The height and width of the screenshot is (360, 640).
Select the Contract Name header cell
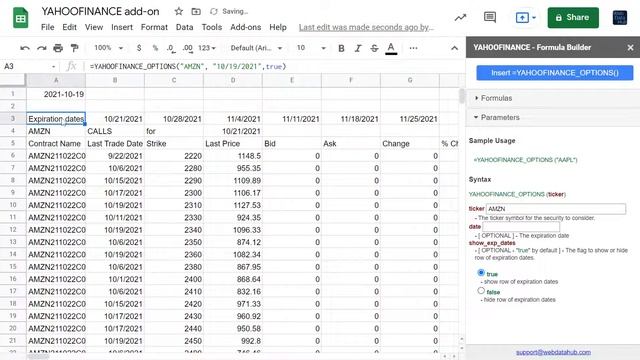(x=56, y=144)
